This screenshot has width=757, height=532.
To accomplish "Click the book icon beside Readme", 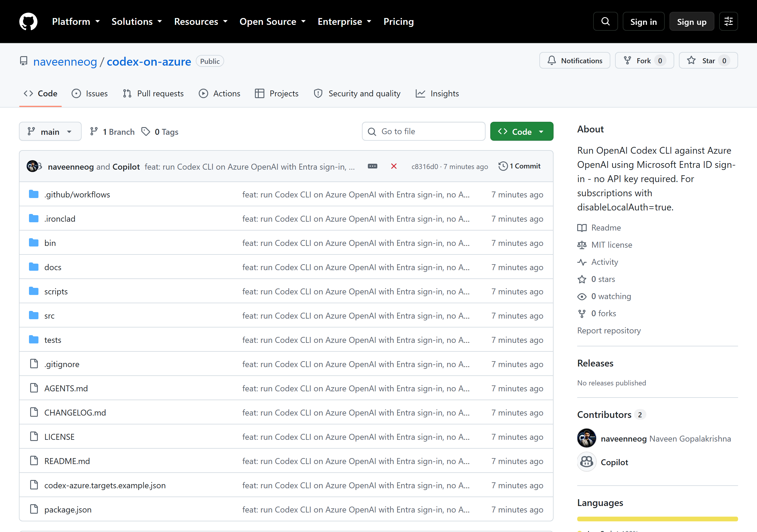I will click(582, 228).
